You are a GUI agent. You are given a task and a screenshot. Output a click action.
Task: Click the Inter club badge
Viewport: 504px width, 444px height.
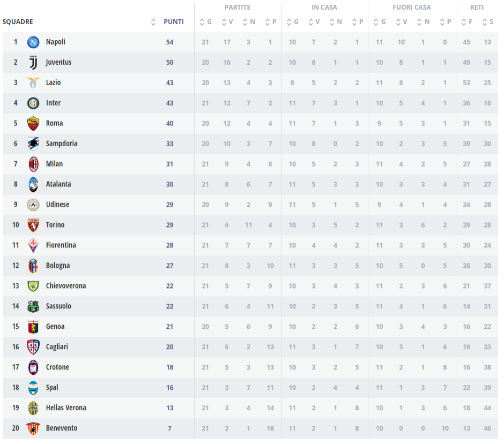[x=33, y=103]
